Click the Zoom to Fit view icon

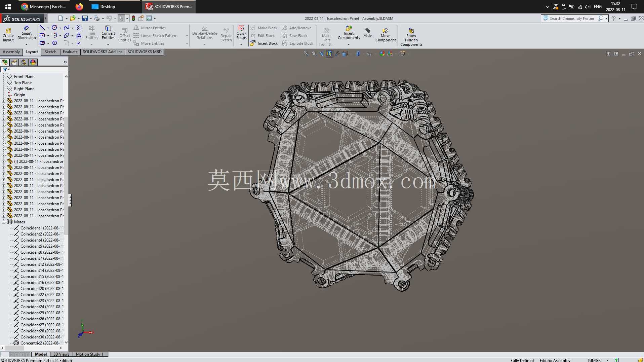306,53
